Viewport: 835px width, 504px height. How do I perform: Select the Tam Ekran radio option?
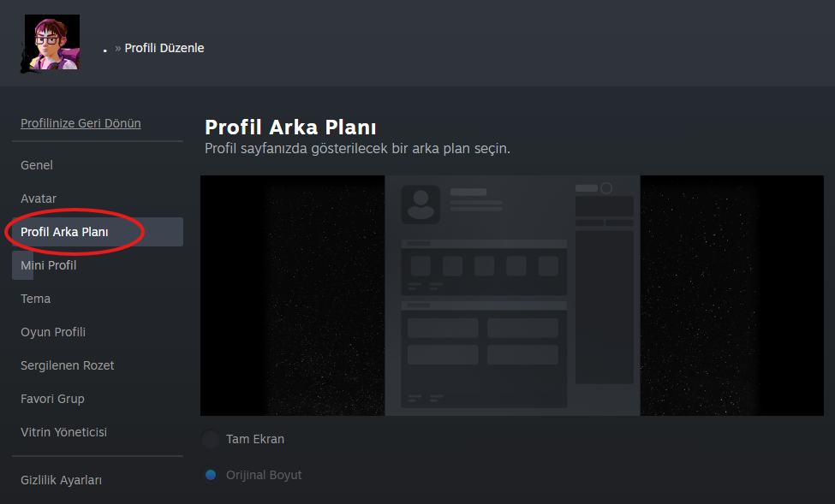[x=211, y=439]
